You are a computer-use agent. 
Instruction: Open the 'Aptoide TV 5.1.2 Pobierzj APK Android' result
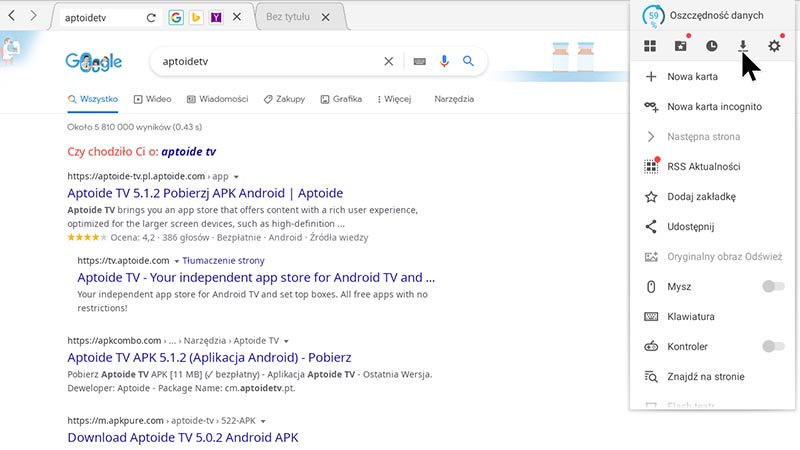coord(205,193)
